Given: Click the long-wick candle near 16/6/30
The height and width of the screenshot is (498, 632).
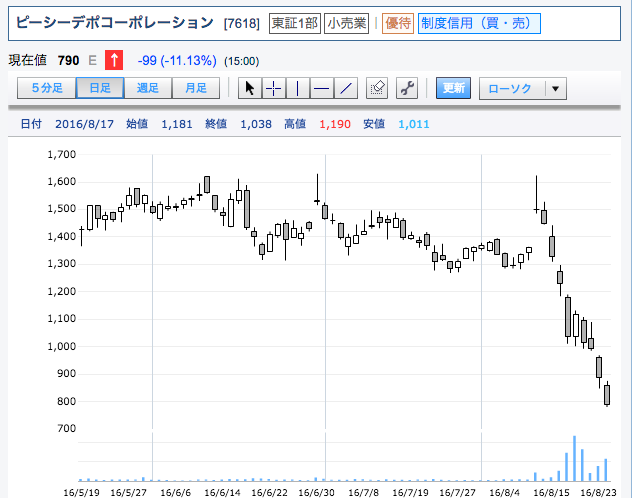Looking at the screenshot, I should [317, 189].
